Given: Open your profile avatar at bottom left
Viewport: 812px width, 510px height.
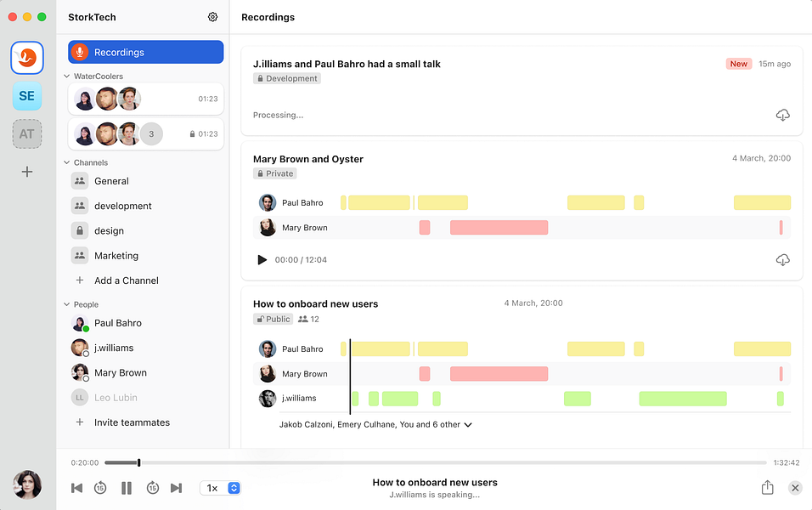Looking at the screenshot, I should pos(27,484).
